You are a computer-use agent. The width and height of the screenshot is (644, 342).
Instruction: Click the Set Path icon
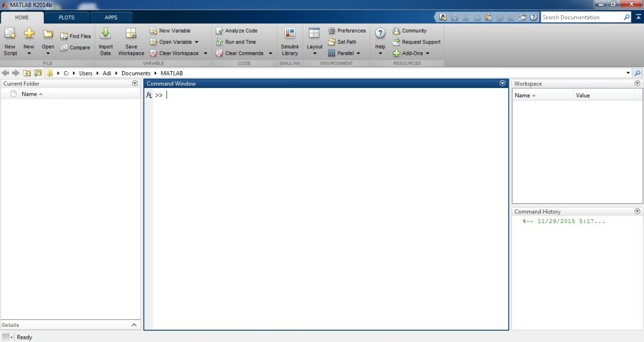[331, 42]
